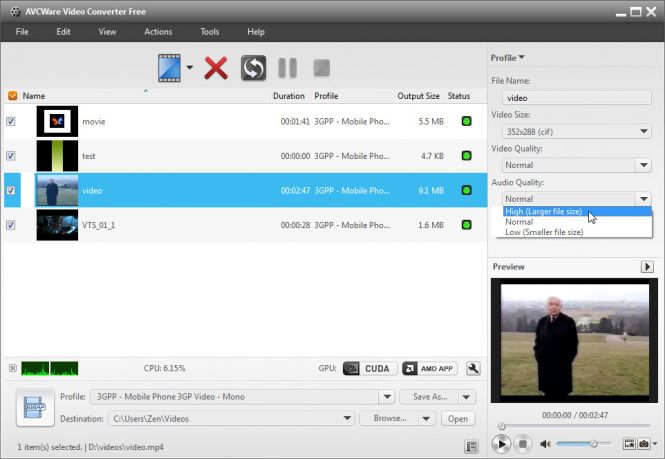Image resolution: width=665 pixels, height=459 pixels.
Task: Click the volume slider in the preview
Action: (583, 443)
